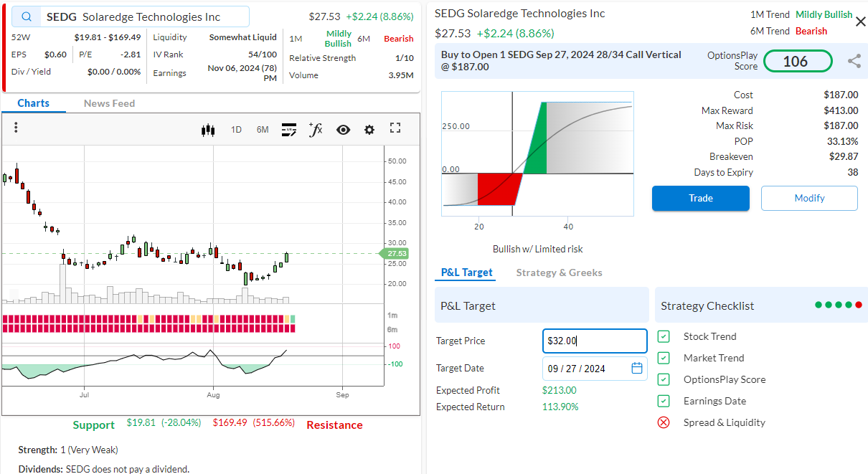Share this SEDG trade idea

854,62
